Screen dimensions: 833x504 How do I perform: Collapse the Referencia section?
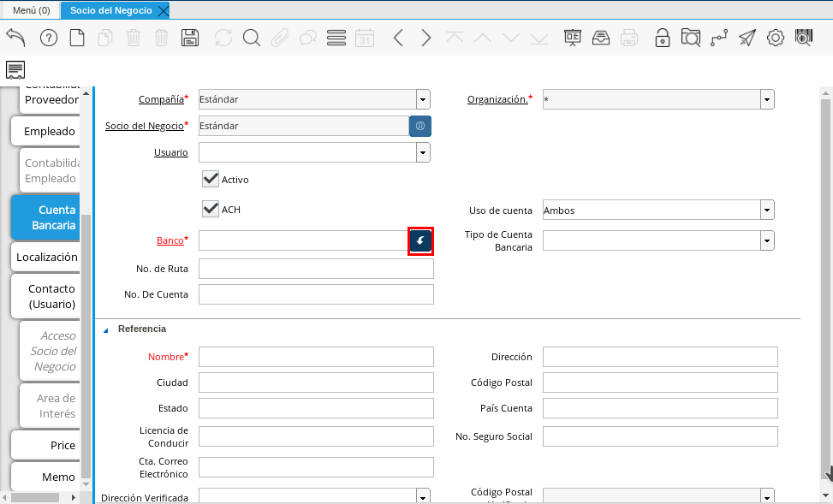click(106, 329)
